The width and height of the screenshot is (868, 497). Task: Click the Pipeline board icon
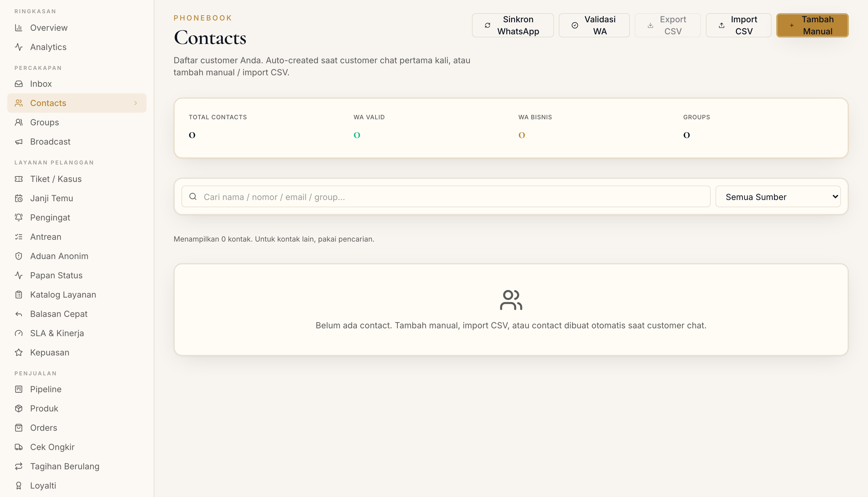pyautogui.click(x=19, y=389)
